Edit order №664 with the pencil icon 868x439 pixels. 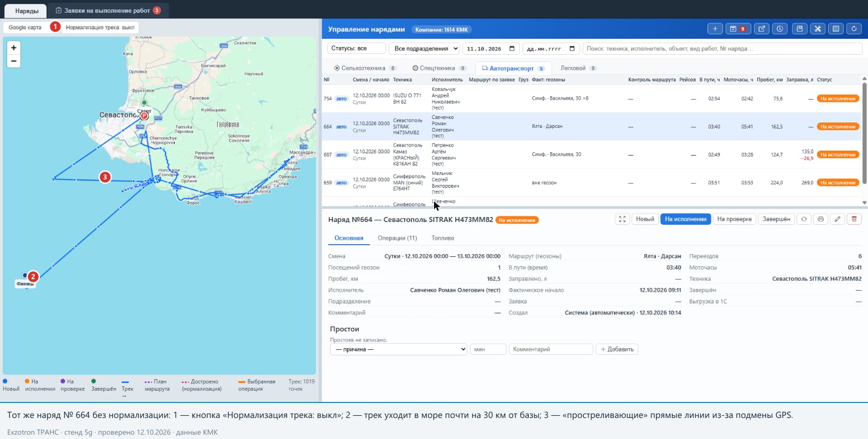coord(837,219)
